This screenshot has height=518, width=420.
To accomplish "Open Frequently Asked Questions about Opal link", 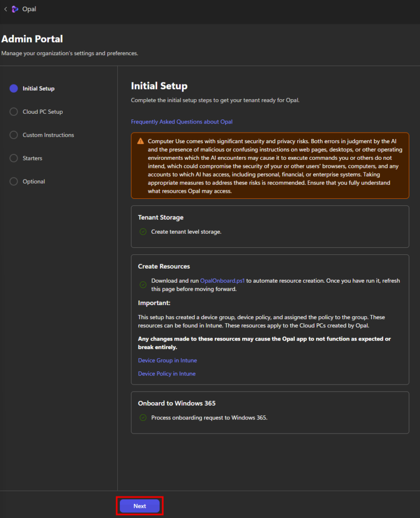I will tap(181, 122).
